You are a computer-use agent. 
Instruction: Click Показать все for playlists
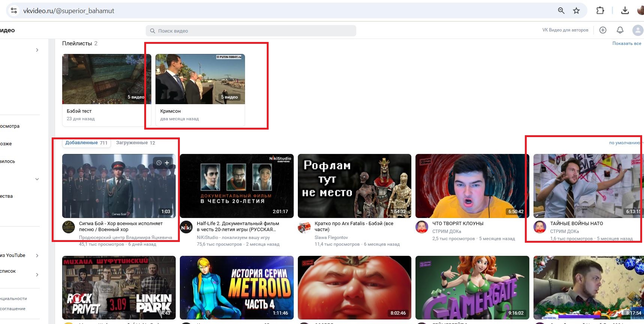click(627, 43)
